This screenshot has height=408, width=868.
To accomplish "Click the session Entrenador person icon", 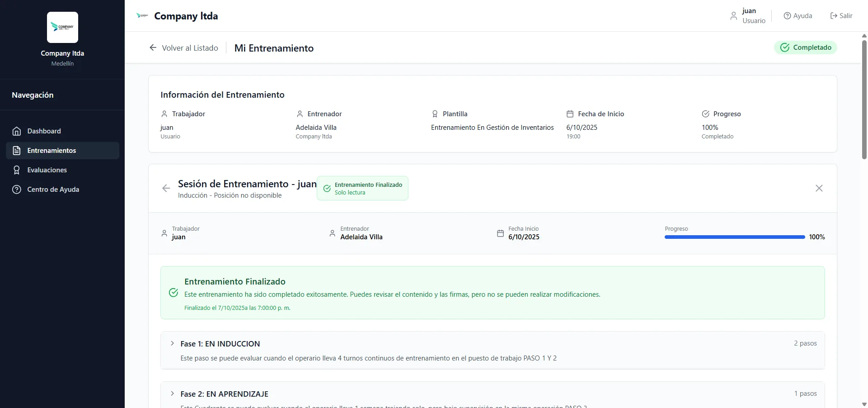I will click(333, 233).
